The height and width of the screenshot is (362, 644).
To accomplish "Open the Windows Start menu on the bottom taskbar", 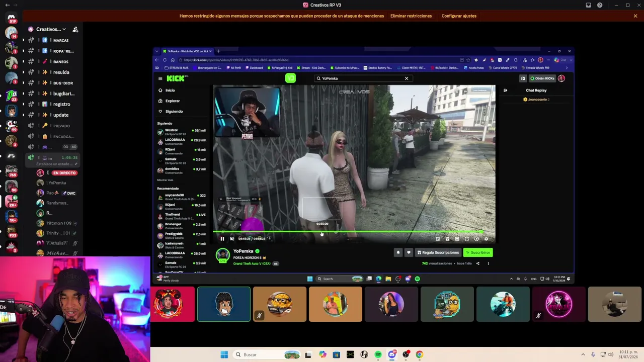I will click(x=224, y=354).
